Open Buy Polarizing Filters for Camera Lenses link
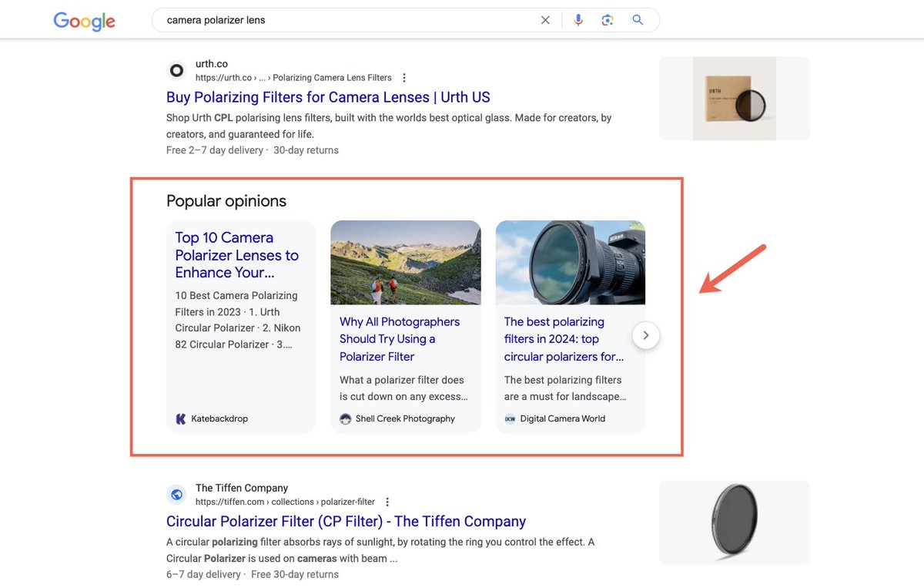 328,97
